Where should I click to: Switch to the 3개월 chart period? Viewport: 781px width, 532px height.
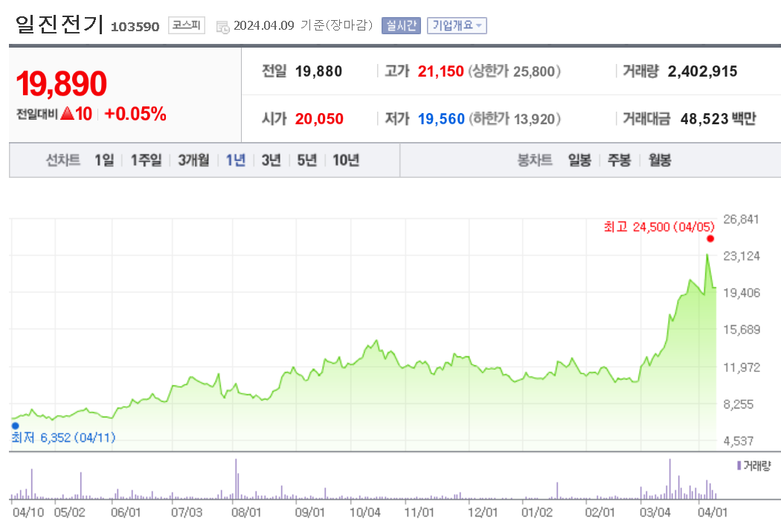coord(193,161)
